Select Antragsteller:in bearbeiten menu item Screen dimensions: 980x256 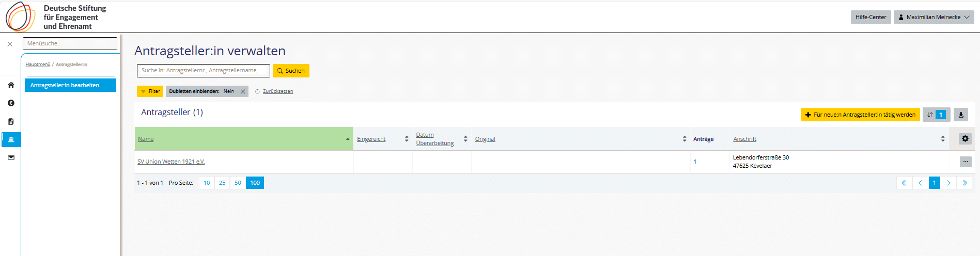[70, 85]
